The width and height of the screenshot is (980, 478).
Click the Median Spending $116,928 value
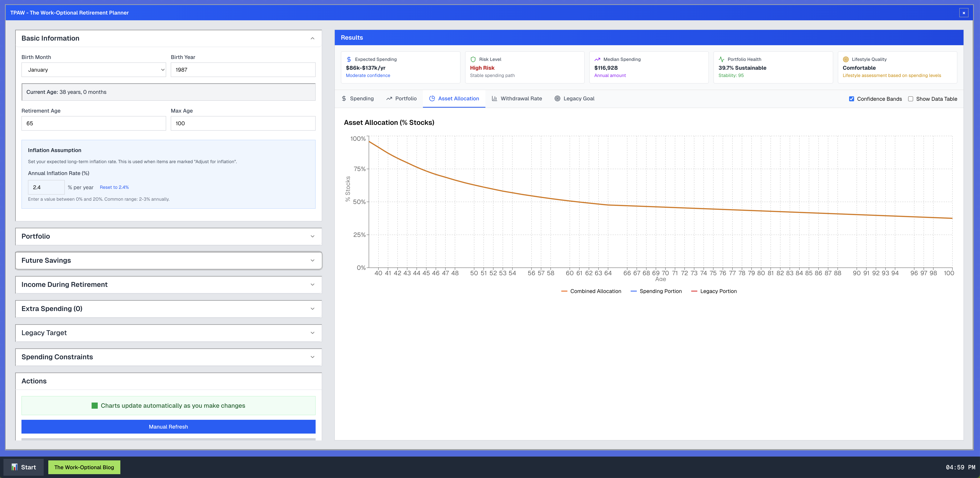tap(606, 68)
